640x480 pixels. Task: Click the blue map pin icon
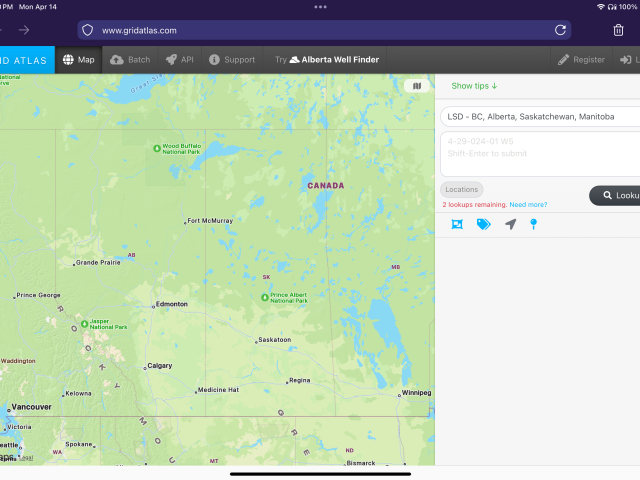coord(534,224)
